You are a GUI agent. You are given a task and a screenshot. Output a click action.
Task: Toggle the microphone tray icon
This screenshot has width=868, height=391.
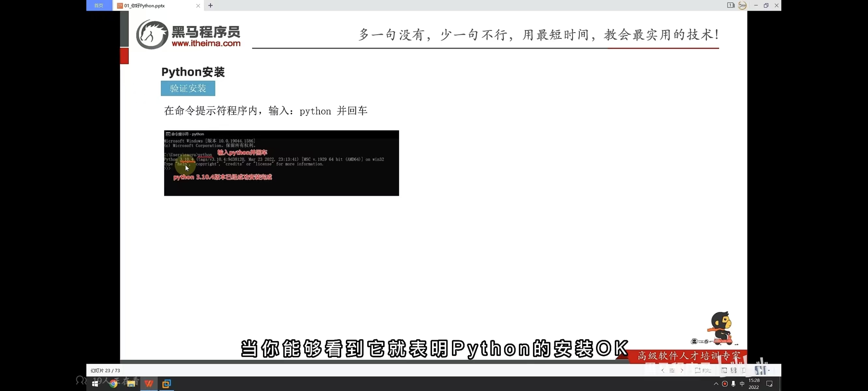pos(733,384)
